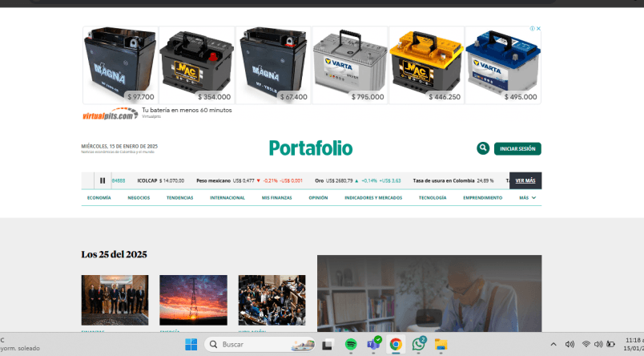
Task: Open the battery status tray icon
Action: pos(610,344)
